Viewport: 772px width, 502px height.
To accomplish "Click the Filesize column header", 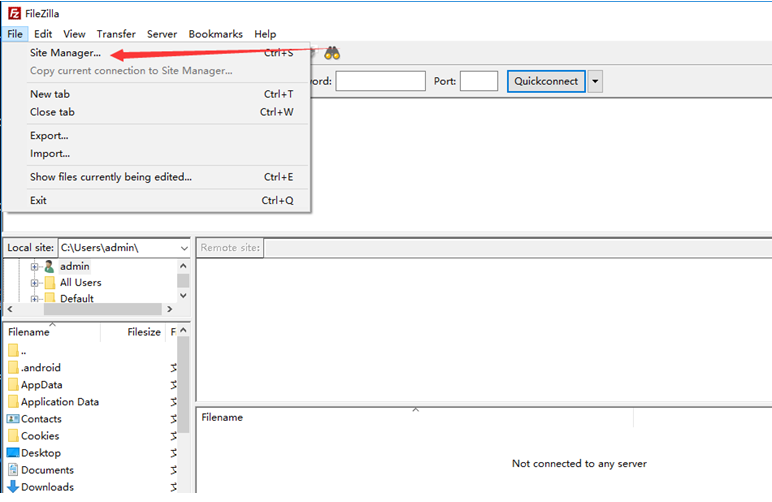I will [x=144, y=332].
